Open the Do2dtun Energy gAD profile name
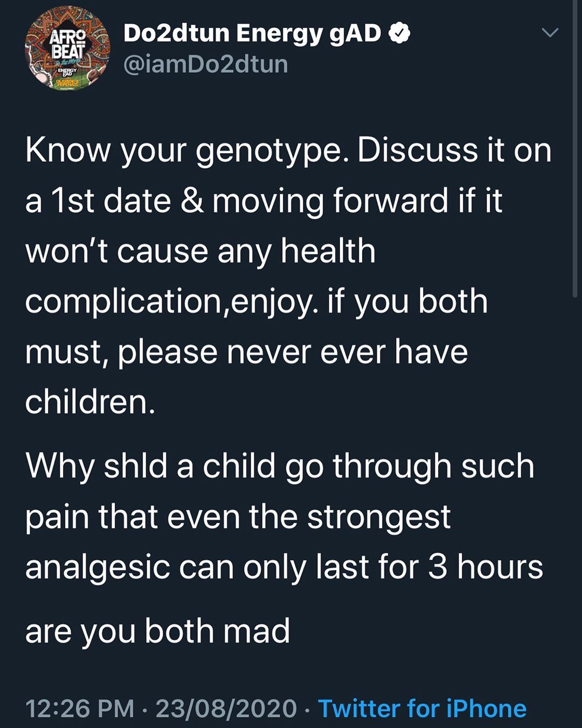 (252, 33)
